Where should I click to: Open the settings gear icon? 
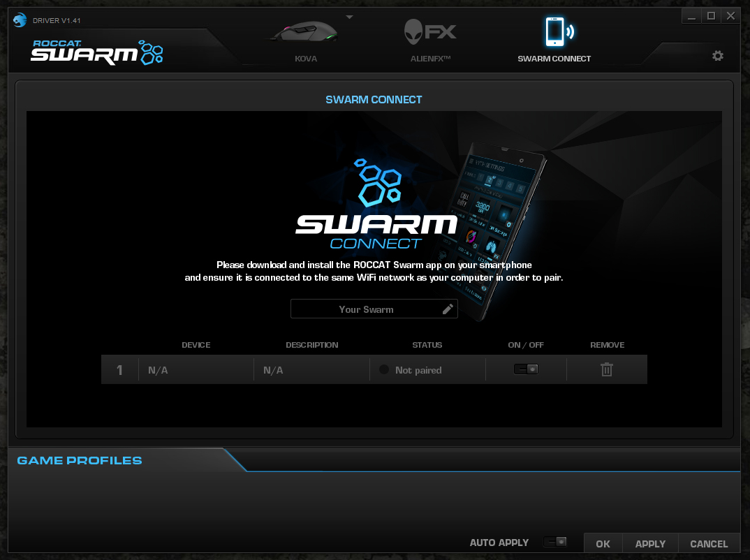click(x=717, y=56)
